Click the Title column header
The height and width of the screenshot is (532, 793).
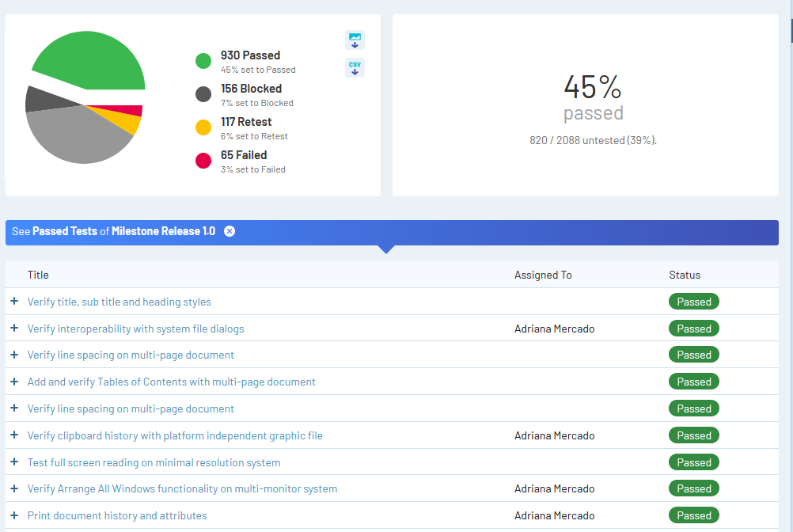38,275
